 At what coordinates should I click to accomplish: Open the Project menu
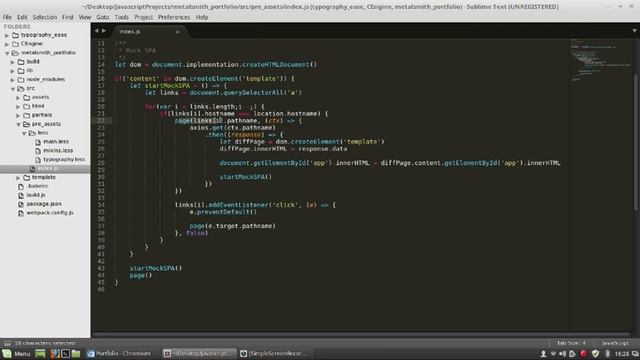click(143, 17)
